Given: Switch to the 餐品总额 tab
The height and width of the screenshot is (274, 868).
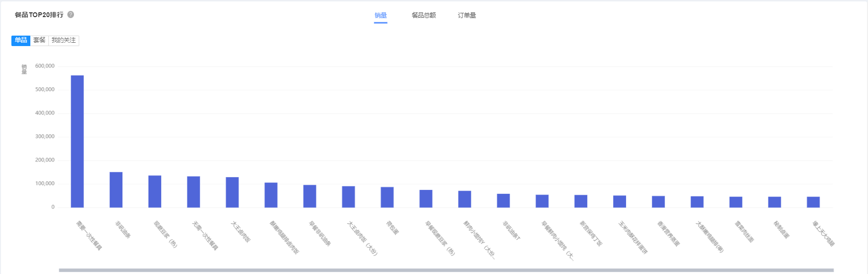Looking at the screenshot, I should [x=424, y=15].
